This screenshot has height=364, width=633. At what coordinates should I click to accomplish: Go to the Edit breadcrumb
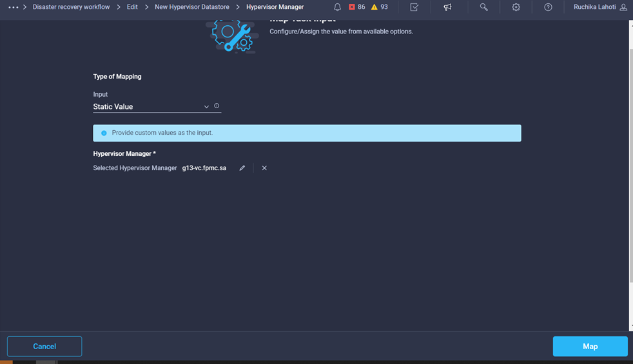click(x=132, y=7)
